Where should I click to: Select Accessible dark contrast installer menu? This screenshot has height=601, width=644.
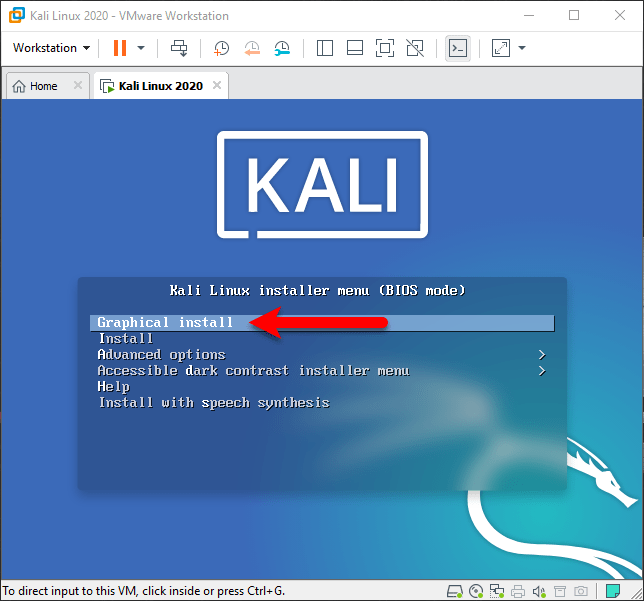(x=253, y=371)
